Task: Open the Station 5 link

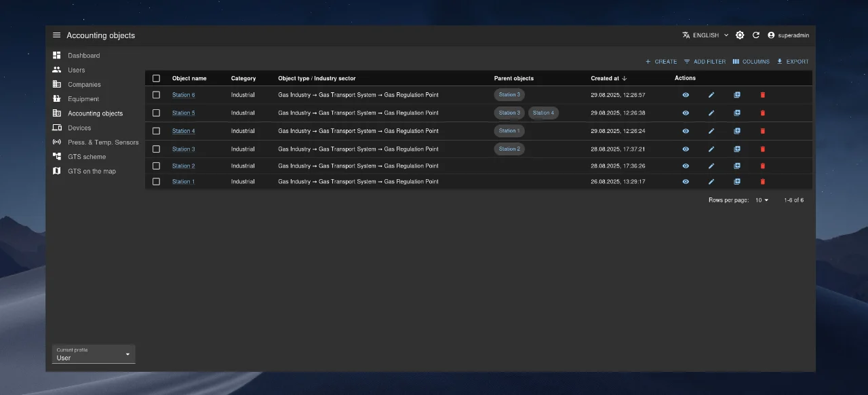Action: tap(183, 113)
